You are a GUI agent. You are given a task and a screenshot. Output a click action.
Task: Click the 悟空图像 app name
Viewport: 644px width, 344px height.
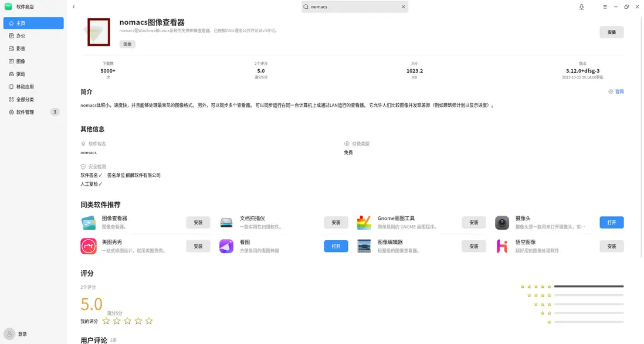pyautogui.click(x=526, y=242)
